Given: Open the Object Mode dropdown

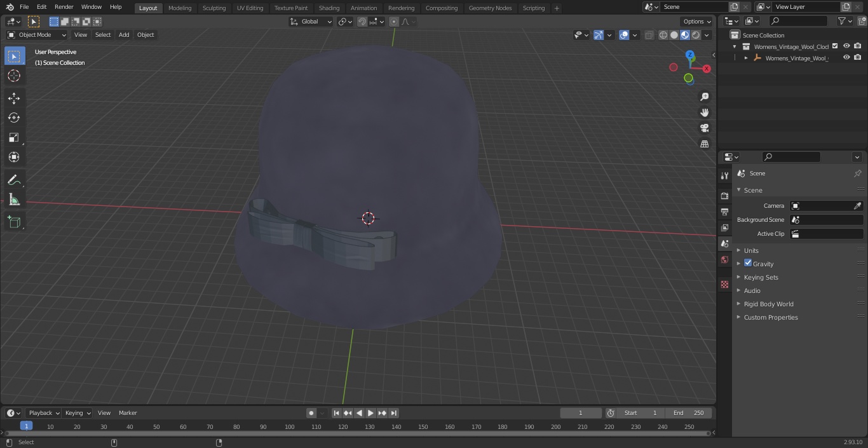Looking at the screenshot, I should pos(37,35).
